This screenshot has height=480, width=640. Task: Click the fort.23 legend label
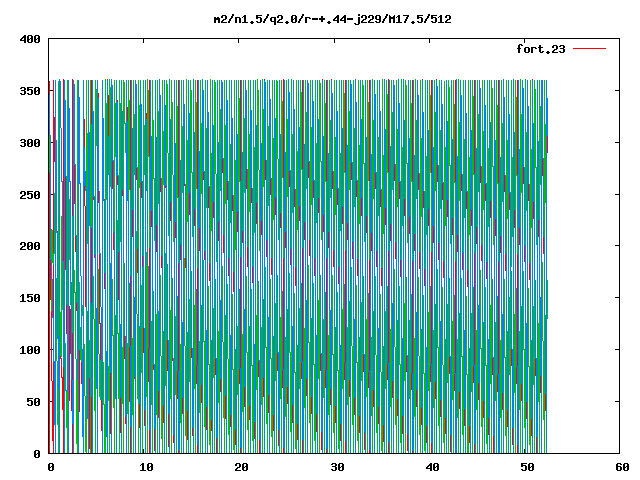541,49
